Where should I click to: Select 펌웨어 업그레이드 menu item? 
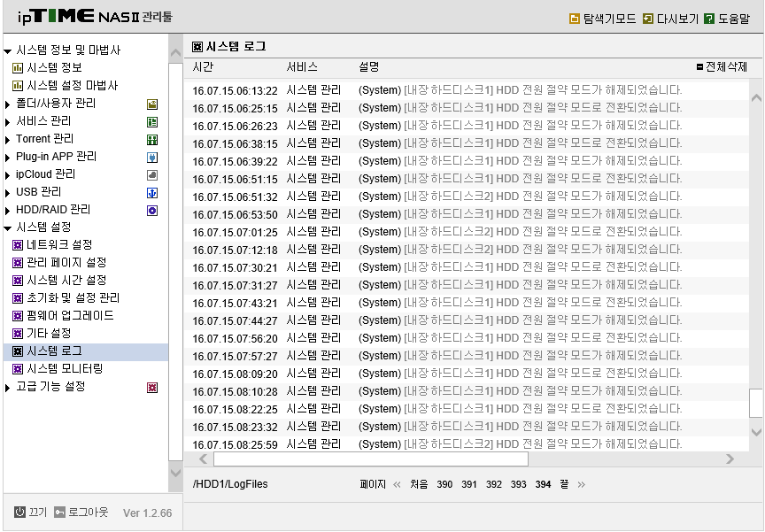(x=70, y=315)
